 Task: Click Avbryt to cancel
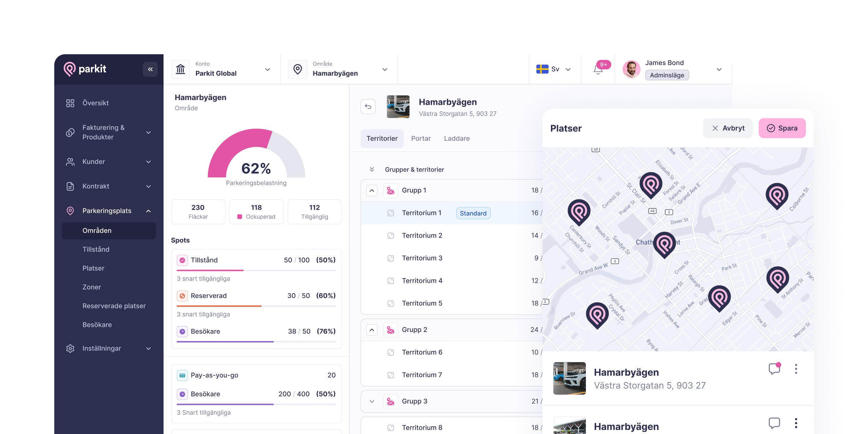728,128
